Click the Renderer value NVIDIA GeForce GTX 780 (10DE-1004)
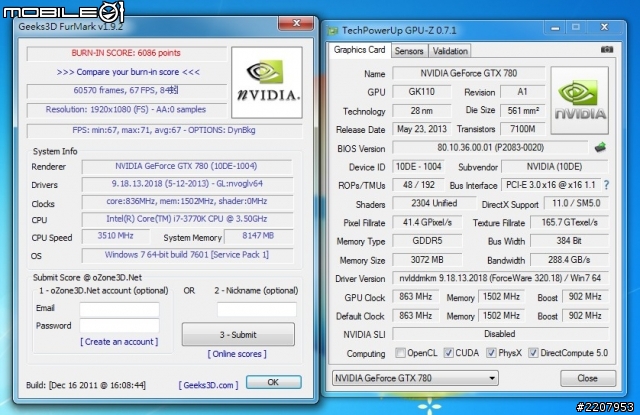640x415 pixels. click(187, 166)
